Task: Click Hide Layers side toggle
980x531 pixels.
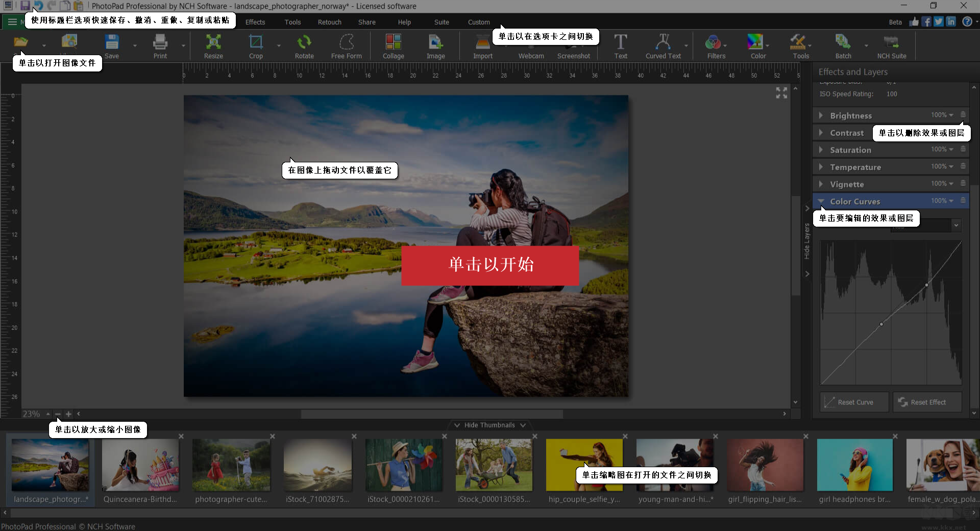Action: tap(807, 241)
